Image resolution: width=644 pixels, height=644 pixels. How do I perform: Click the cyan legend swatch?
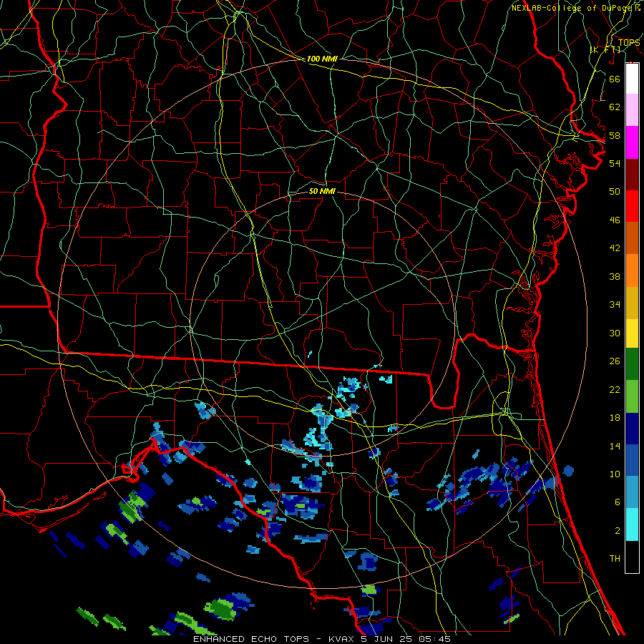tap(632, 525)
